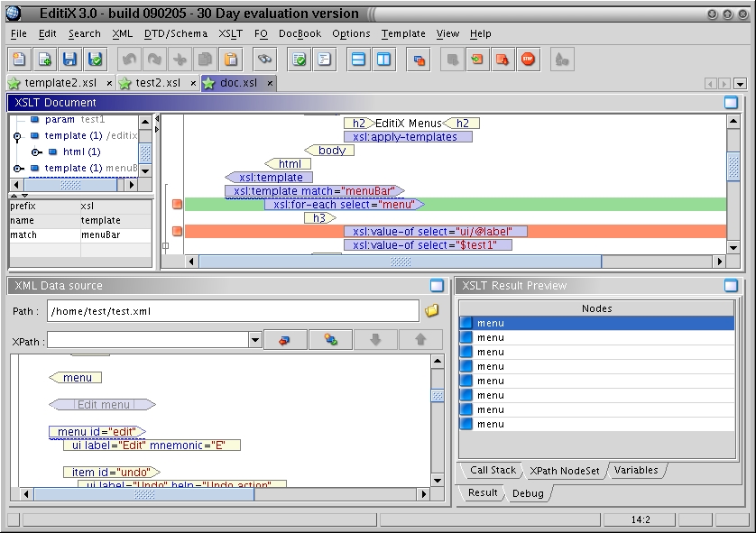The width and height of the screenshot is (756, 533).
Task: Click the cut scissors icon
Action: [180, 60]
